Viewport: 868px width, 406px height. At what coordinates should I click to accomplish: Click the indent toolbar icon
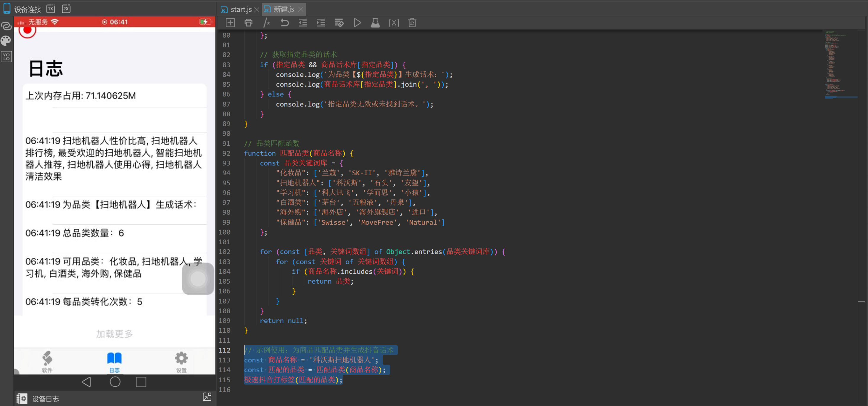[321, 23]
